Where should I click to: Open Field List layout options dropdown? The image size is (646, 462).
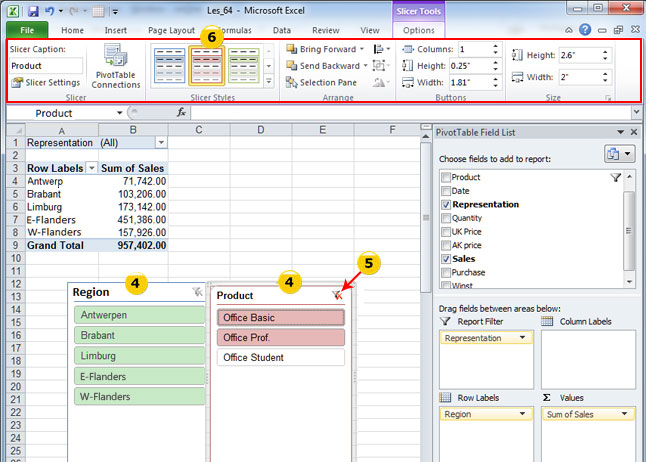[619, 154]
